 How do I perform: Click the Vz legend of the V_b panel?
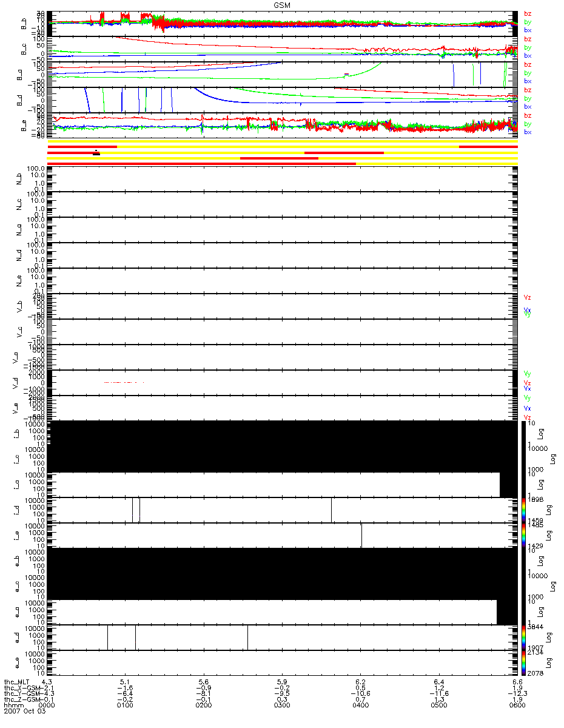tap(528, 297)
